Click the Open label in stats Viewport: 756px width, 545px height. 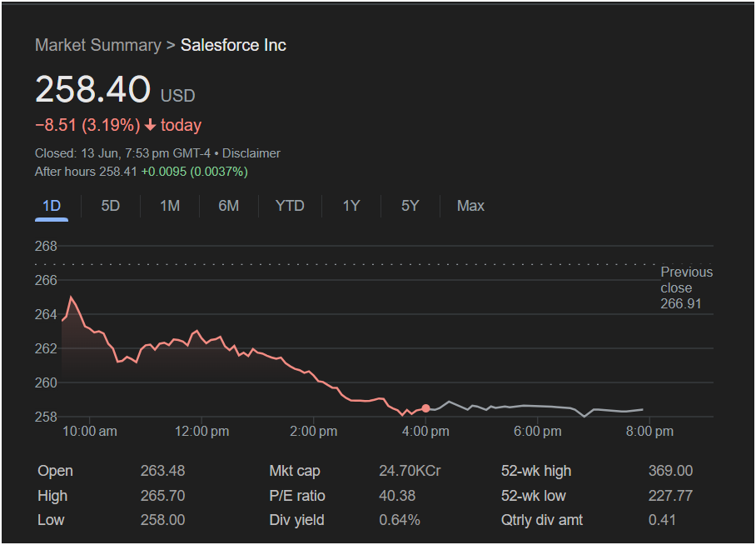click(56, 471)
